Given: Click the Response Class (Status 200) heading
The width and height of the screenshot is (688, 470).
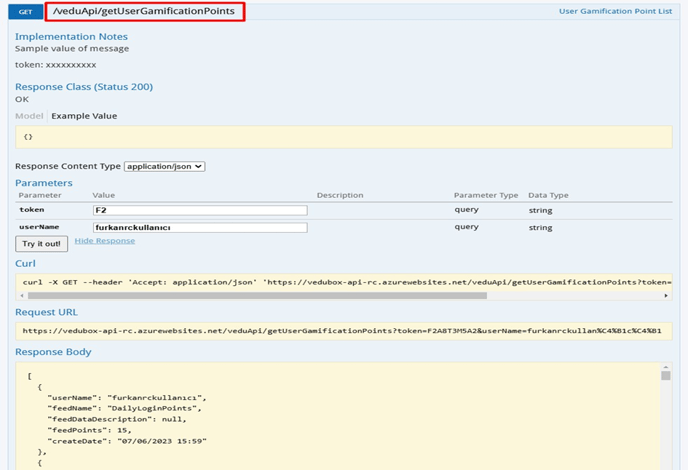Looking at the screenshot, I should tap(84, 87).
